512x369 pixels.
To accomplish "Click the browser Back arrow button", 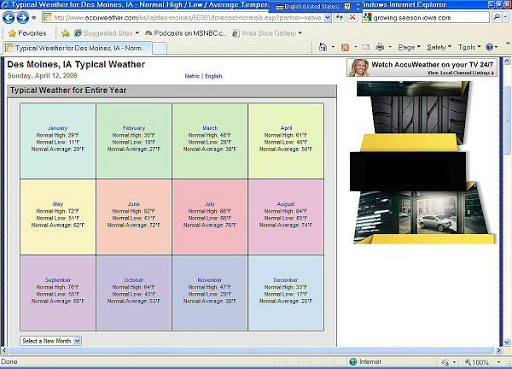I will tap(8, 18).
